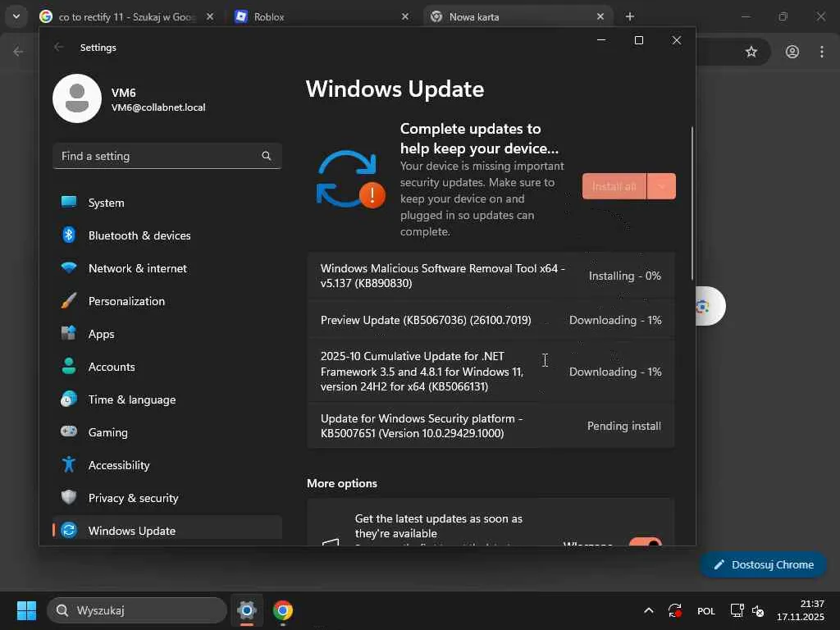Minimize the Settings window
The width and height of the screenshot is (840, 630).
(601, 40)
